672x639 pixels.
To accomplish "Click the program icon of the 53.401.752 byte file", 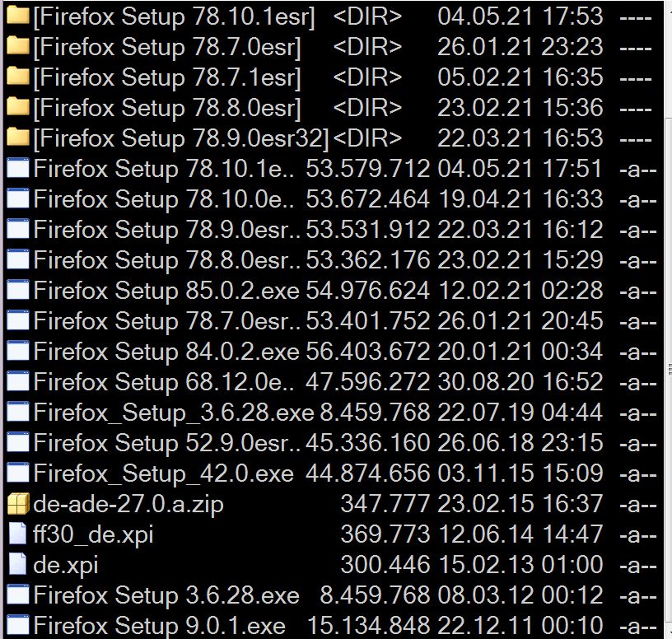I will coord(18,319).
